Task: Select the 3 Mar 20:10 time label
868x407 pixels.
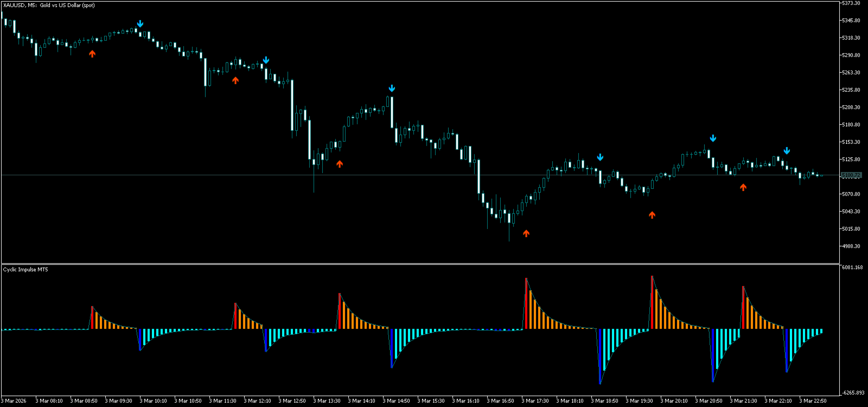Action: (674, 401)
